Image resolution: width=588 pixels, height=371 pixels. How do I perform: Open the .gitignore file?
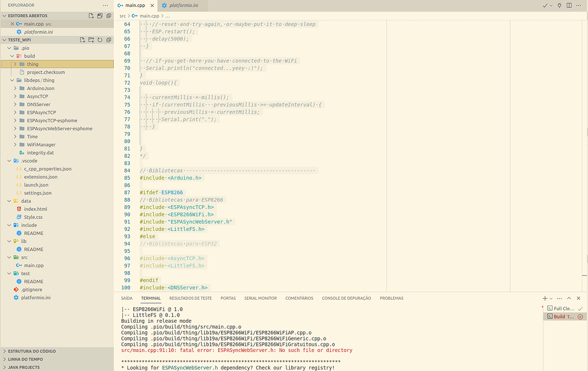pos(57,289)
